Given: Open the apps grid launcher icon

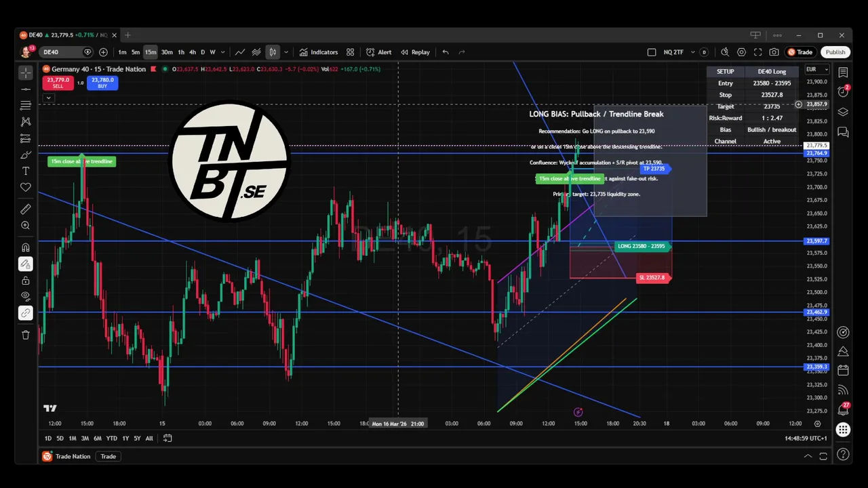Looking at the screenshot, I should 843,430.
